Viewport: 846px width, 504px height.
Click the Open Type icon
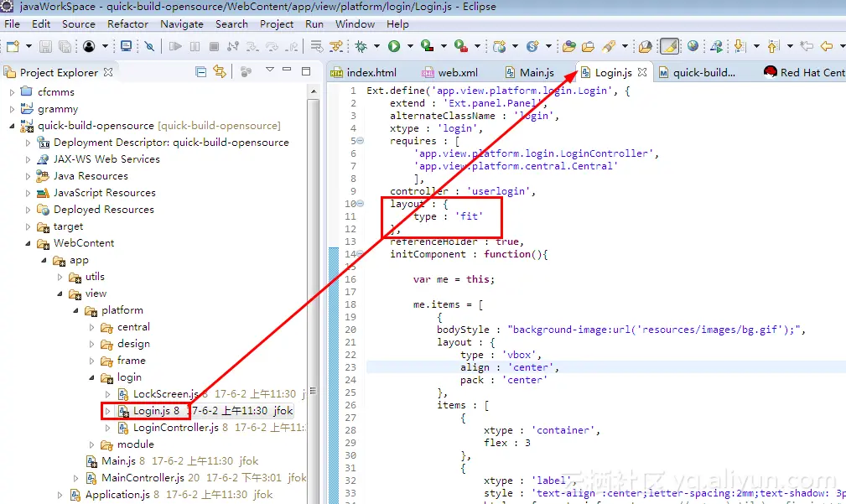[x=568, y=46]
